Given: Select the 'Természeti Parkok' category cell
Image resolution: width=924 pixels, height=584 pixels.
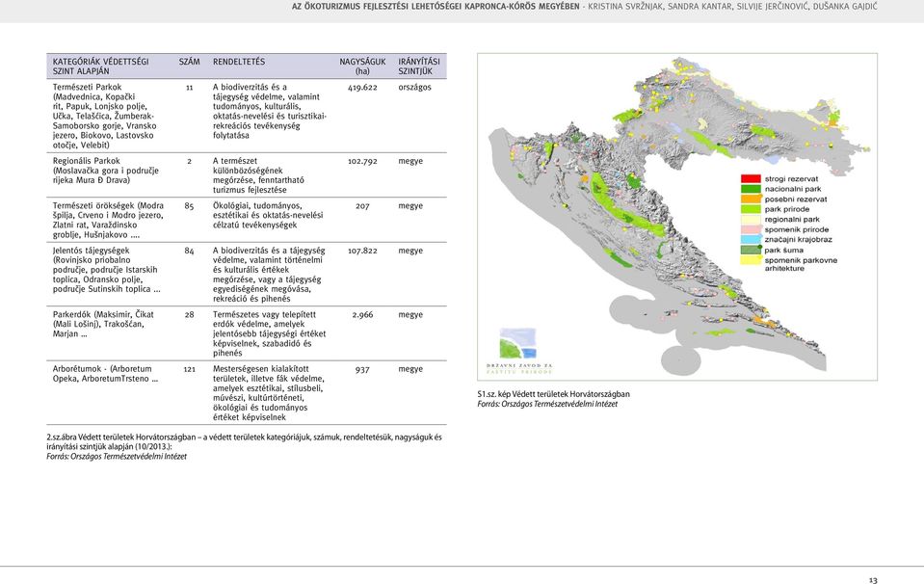Looking at the screenshot, I should click(x=105, y=116).
